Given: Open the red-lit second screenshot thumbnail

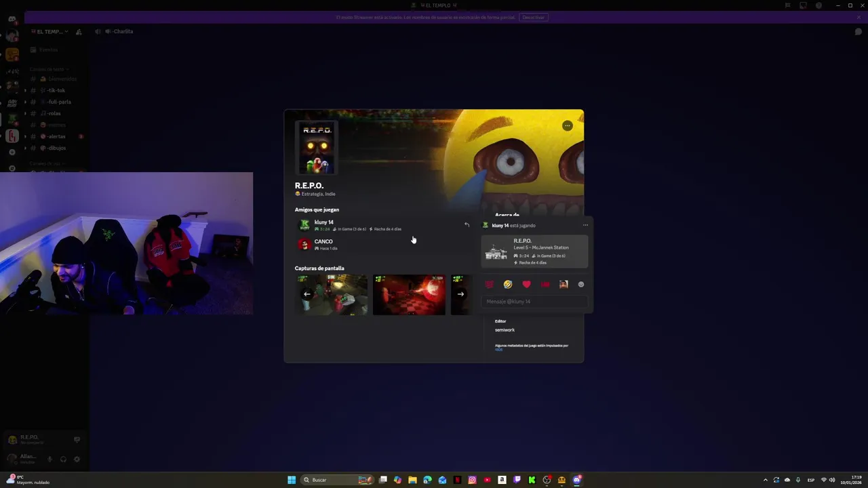Looking at the screenshot, I should 409,295.
